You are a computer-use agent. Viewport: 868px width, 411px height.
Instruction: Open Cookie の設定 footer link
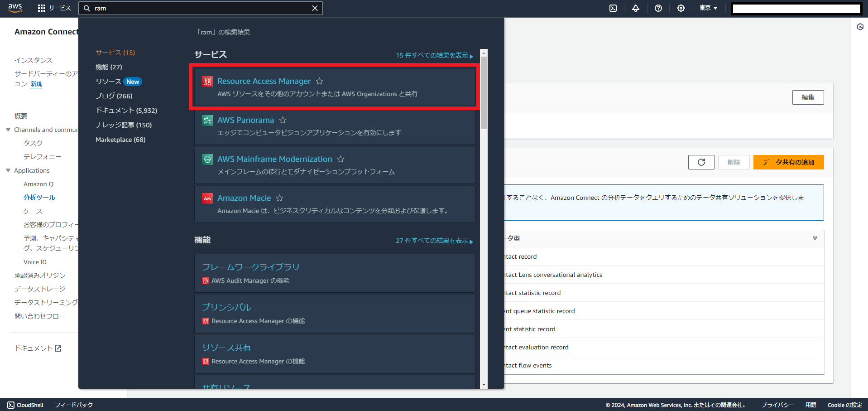point(844,405)
